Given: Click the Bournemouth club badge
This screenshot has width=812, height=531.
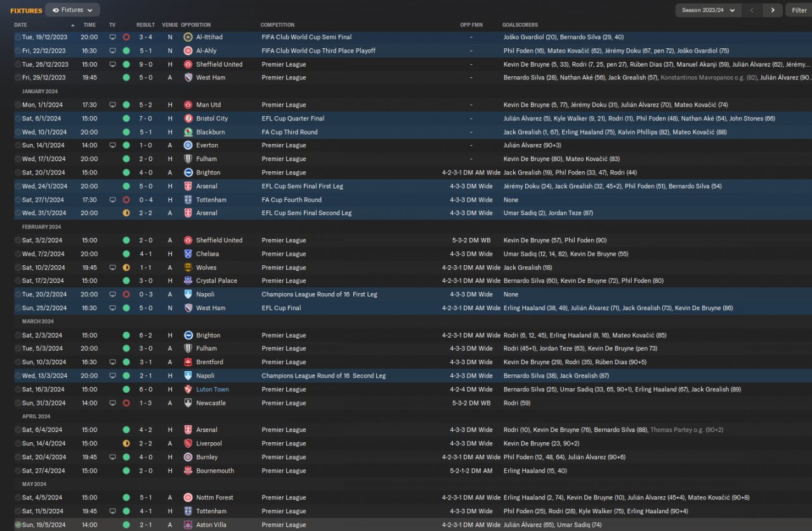Looking at the screenshot, I should pyautogui.click(x=188, y=471).
